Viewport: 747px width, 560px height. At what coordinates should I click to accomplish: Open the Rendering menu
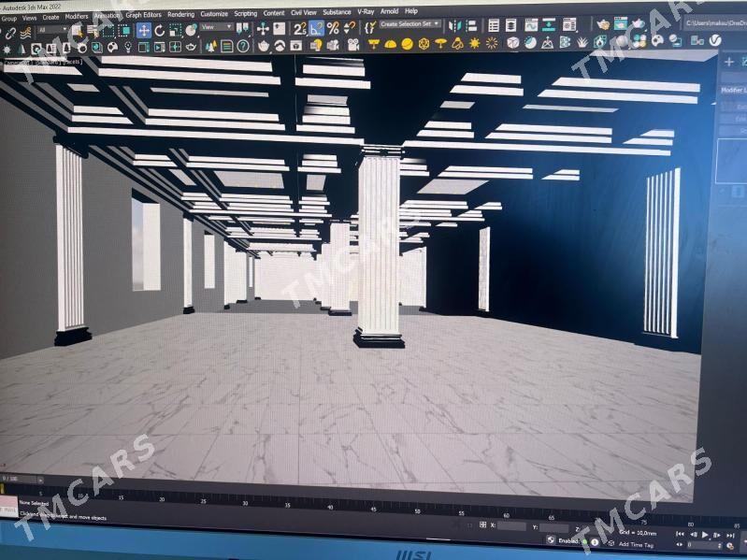[x=181, y=15]
